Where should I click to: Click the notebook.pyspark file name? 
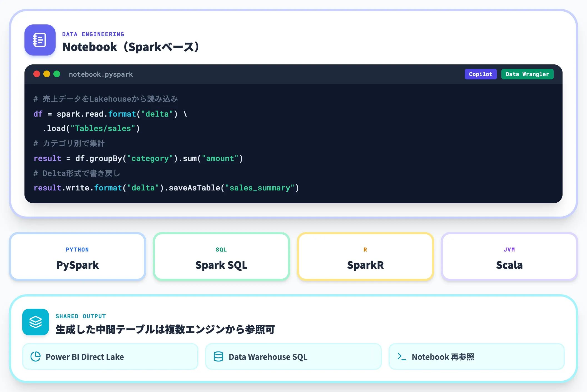[x=101, y=74]
